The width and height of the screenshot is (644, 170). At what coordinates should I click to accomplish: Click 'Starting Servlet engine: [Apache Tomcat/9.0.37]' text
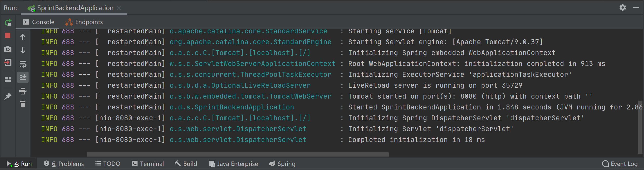[446, 42]
